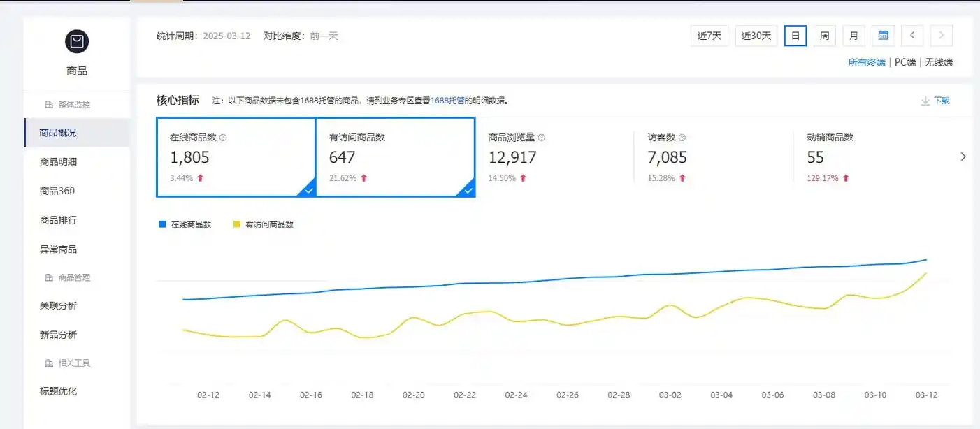
Task: Click the 下载 download icon
Action: tap(925, 100)
